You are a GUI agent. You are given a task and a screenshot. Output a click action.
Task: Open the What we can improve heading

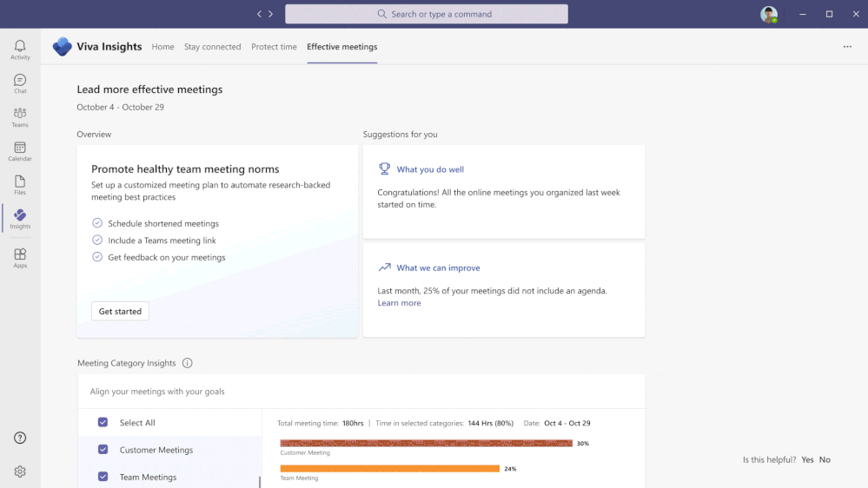tap(439, 267)
